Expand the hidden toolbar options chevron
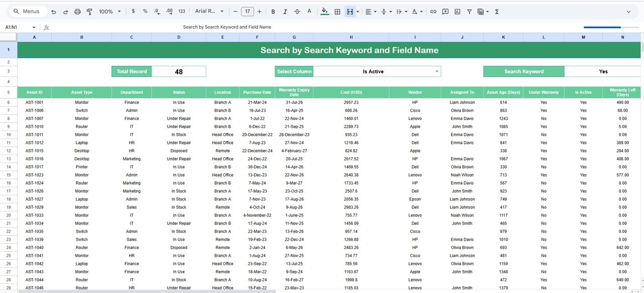 [628, 11]
